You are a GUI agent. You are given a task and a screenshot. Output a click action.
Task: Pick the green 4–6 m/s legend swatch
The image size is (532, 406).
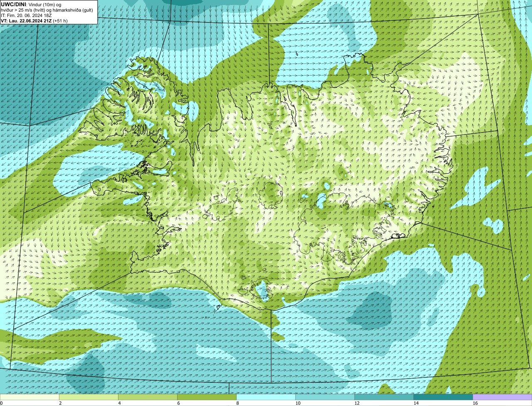pos(148,397)
